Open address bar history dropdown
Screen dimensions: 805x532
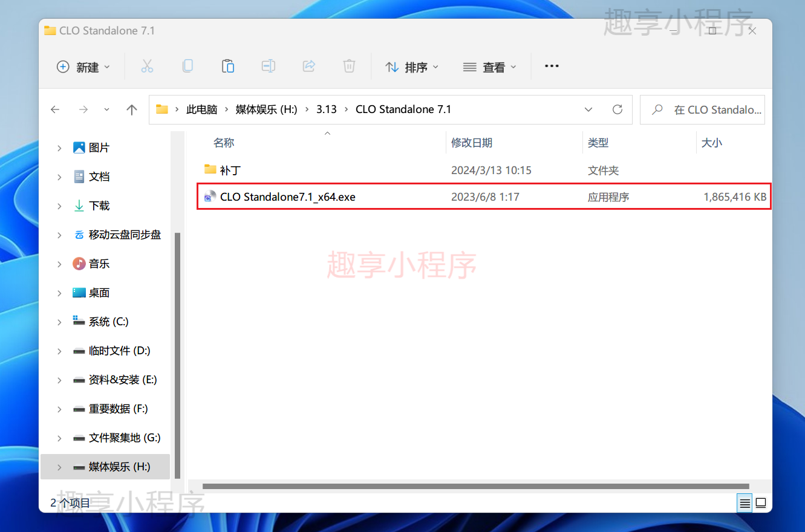[x=588, y=109]
